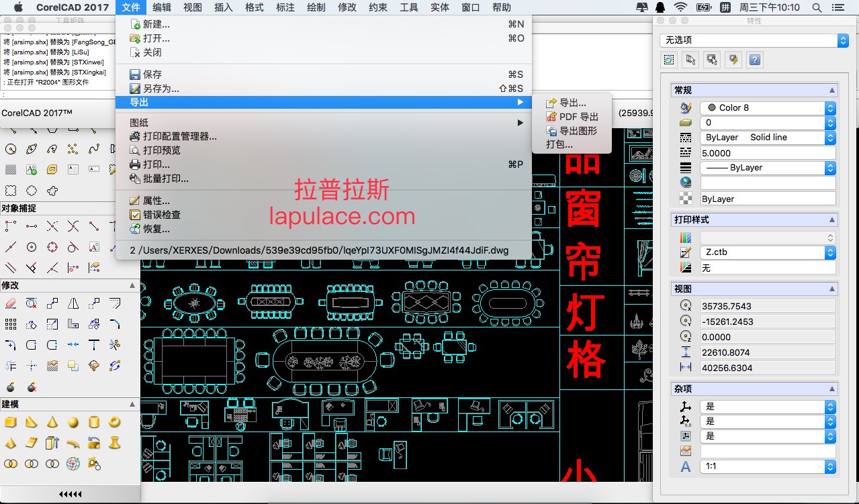Image resolution: width=859 pixels, height=504 pixels.
Task: Click the 22610.8074 height value
Action: (x=768, y=352)
